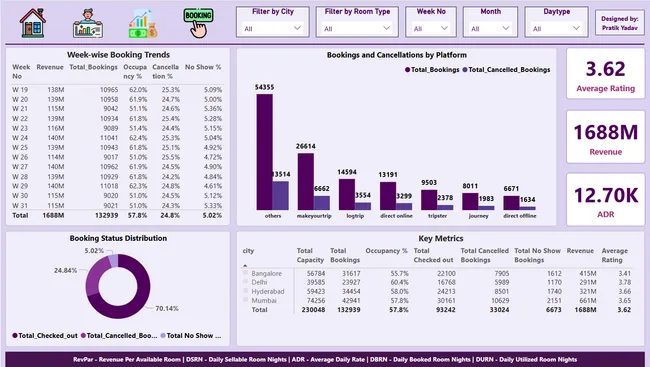Click W 21 total bookings value 9042

point(110,109)
